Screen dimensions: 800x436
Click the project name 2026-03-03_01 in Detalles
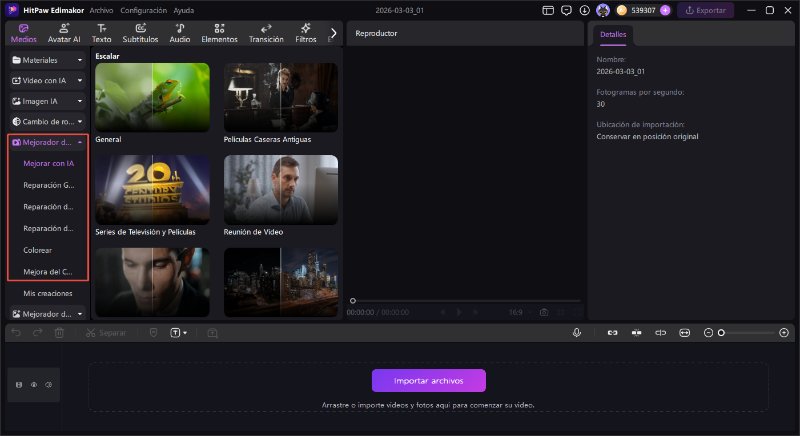point(620,71)
